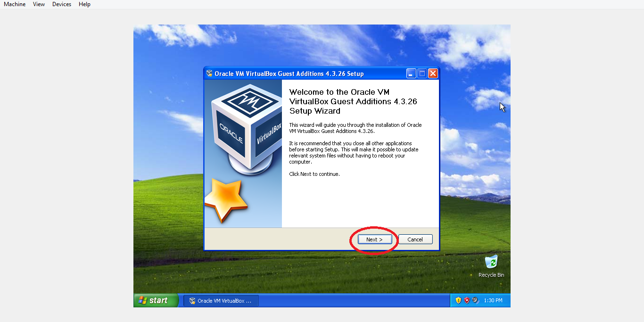
Task: Click Next to continue the setup
Action: point(374,239)
